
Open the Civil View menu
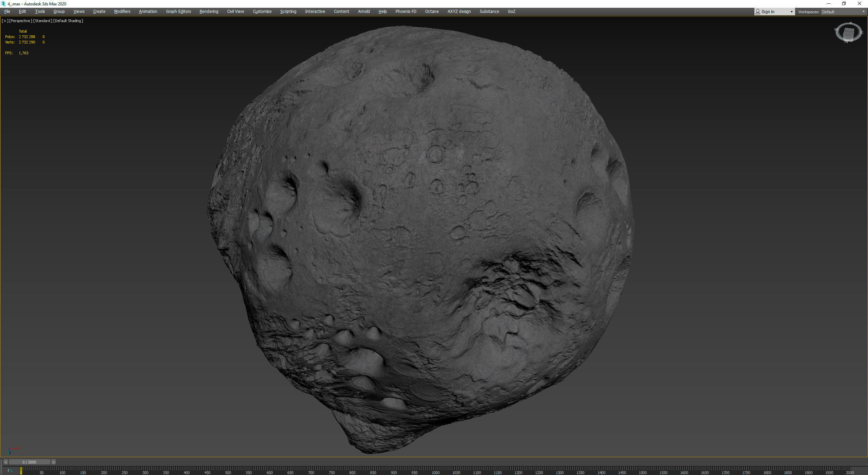tap(236, 12)
